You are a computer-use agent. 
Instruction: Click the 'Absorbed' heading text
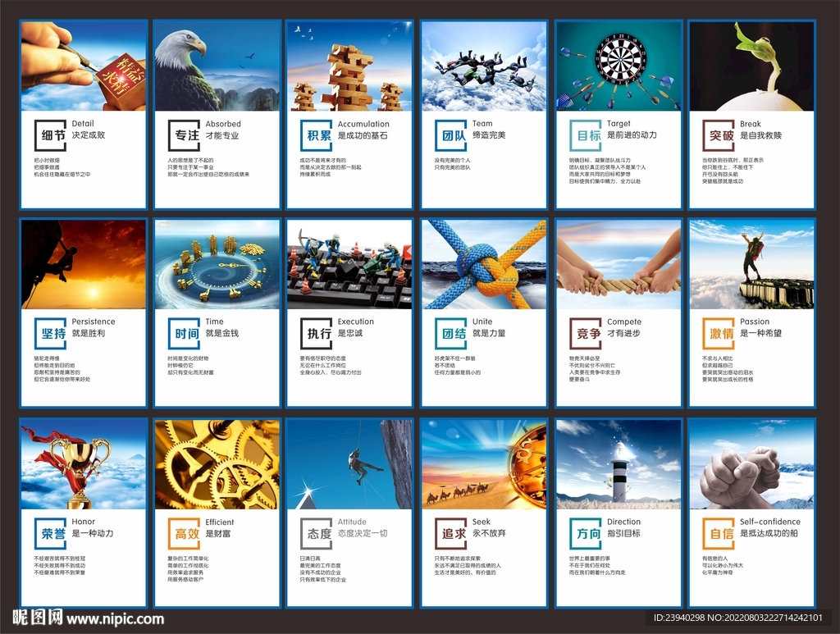point(223,124)
